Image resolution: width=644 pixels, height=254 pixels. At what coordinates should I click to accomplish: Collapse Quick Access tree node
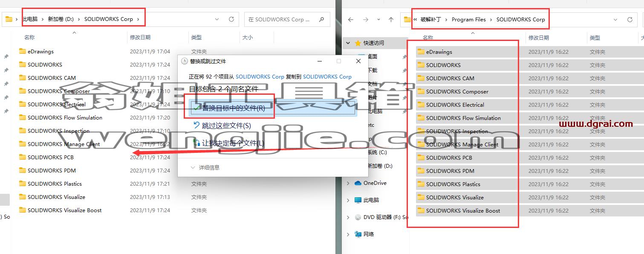tap(348, 43)
